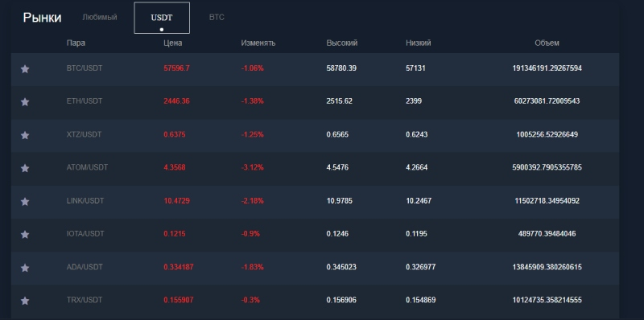Select the USDT market tab
The image size is (644, 320).
pos(162,18)
